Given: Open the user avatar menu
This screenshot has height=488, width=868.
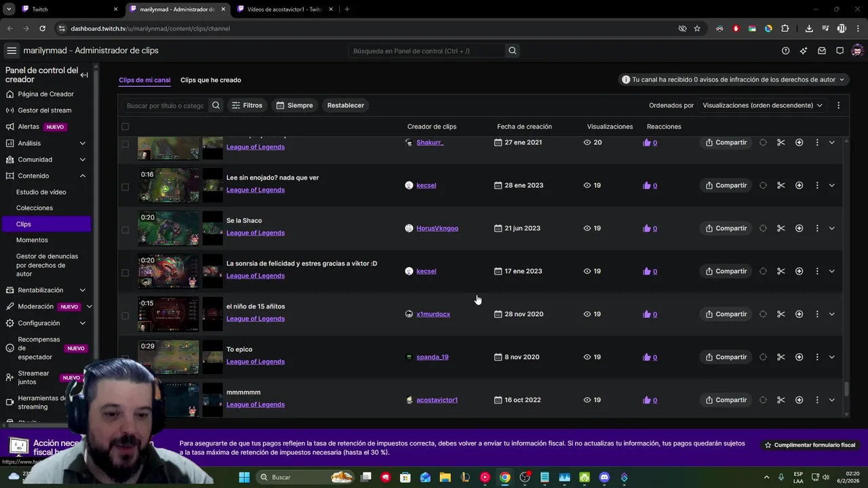Looking at the screenshot, I should click(x=857, y=51).
